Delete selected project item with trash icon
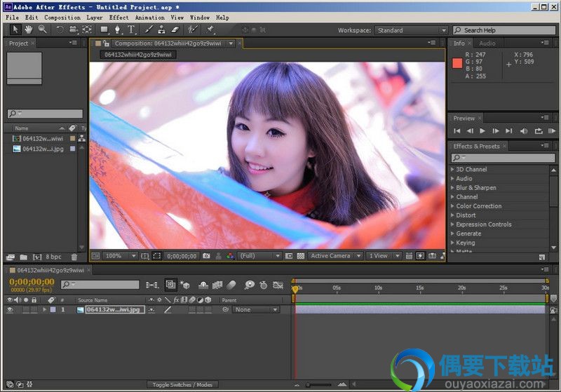 [x=74, y=257]
